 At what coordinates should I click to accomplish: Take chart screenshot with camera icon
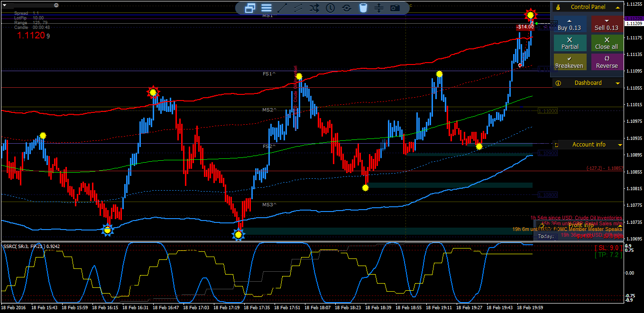(395, 8)
